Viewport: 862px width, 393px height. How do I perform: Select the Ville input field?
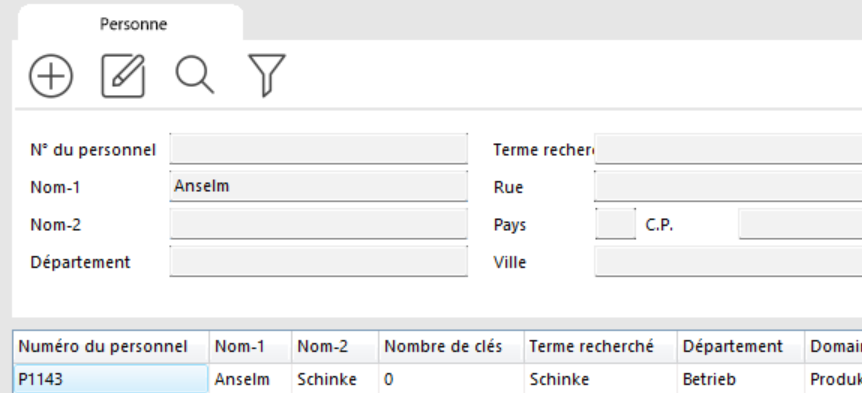tap(728, 261)
